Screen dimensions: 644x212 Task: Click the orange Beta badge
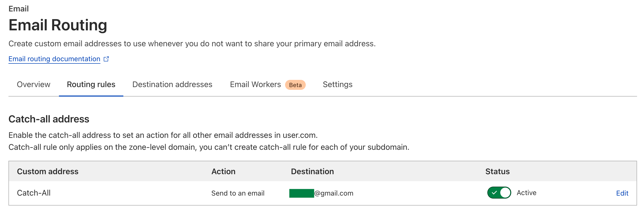tap(295, 85)
